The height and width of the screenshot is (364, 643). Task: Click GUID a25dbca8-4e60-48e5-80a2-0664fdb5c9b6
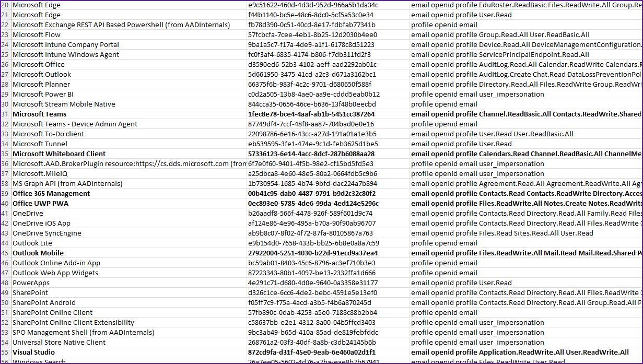(328, 174)
